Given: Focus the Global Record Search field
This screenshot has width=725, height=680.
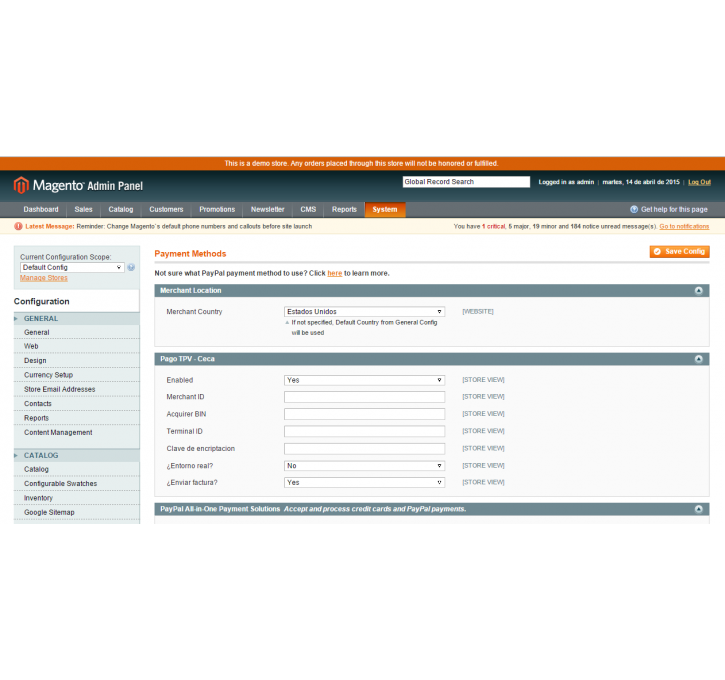Looking at the screenshot, I should (466, 182).
